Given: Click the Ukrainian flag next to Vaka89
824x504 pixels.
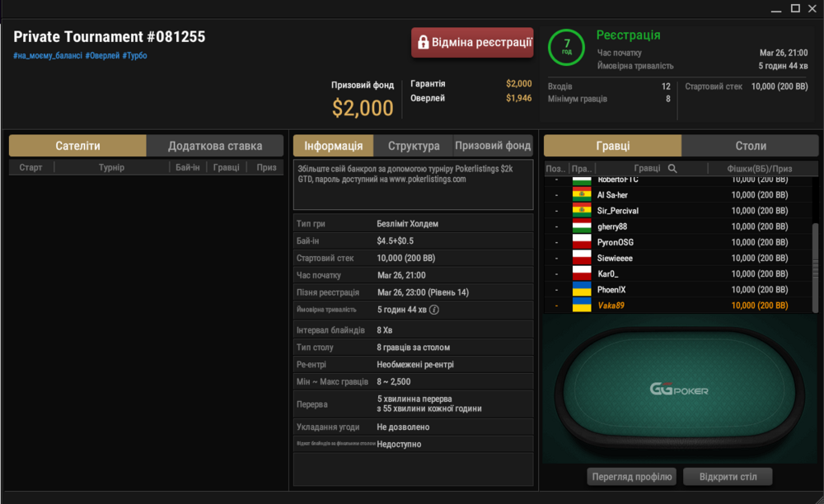Looking at the screenshot, I should [582, 305].
